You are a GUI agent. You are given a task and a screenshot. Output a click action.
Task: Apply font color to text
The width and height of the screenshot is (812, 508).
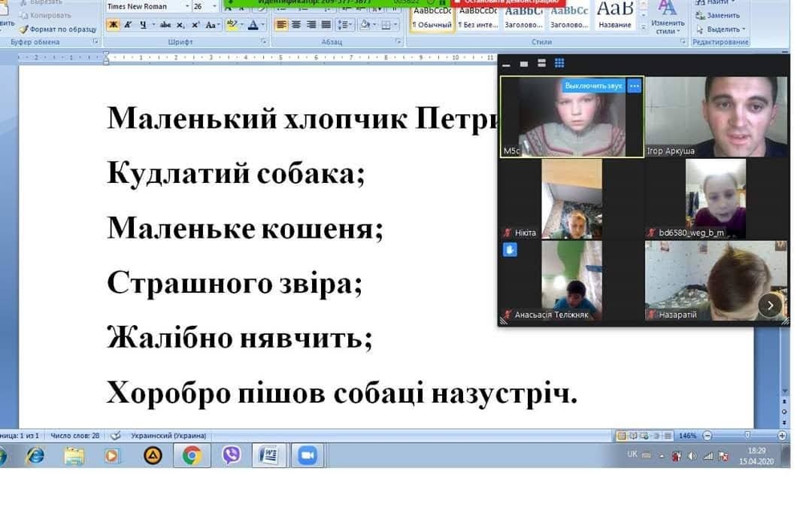[253, 25]
